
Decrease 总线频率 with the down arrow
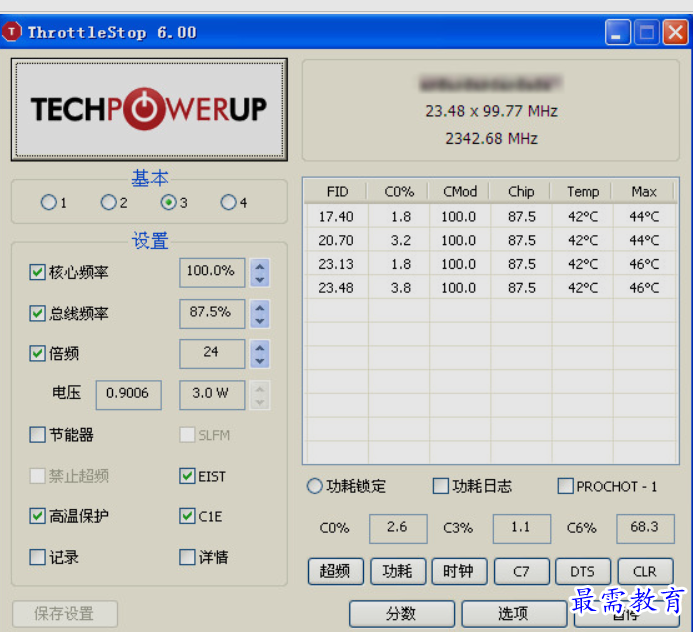point(260,321)
